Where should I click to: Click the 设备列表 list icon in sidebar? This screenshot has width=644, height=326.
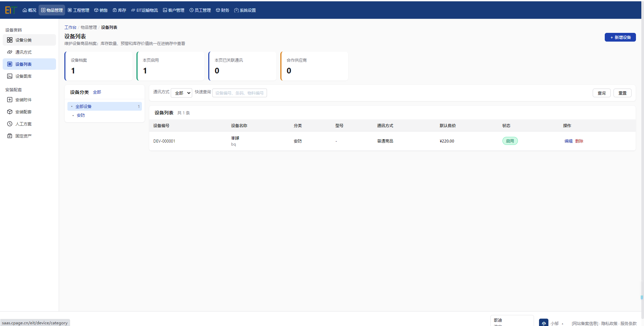[10, 64]
